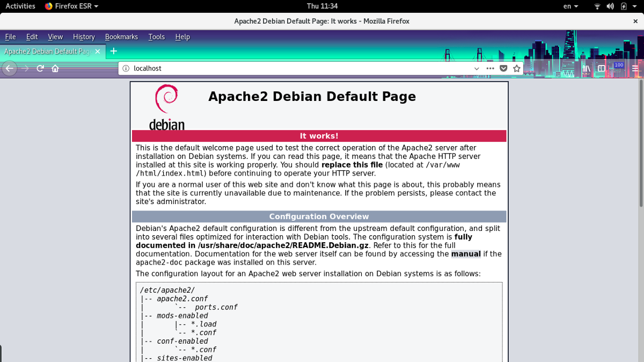Toggle the sidebars view

pyautogui.click(x=602, y=68)
